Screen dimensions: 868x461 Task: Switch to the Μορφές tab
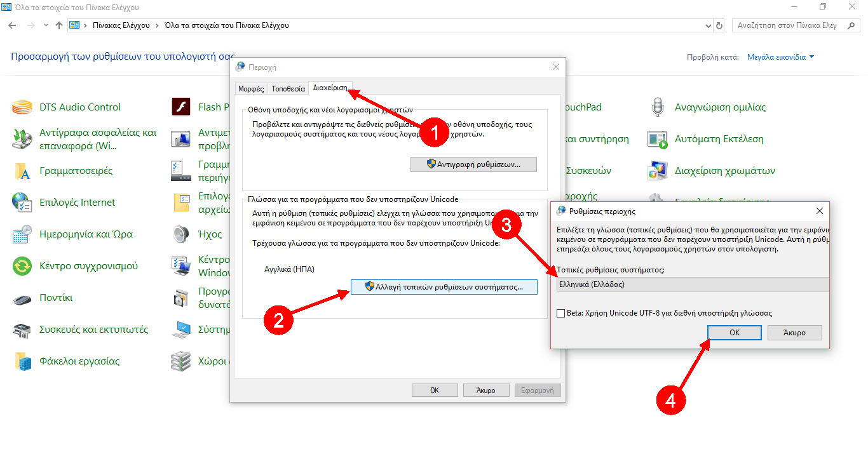click(x=251, y=89)
